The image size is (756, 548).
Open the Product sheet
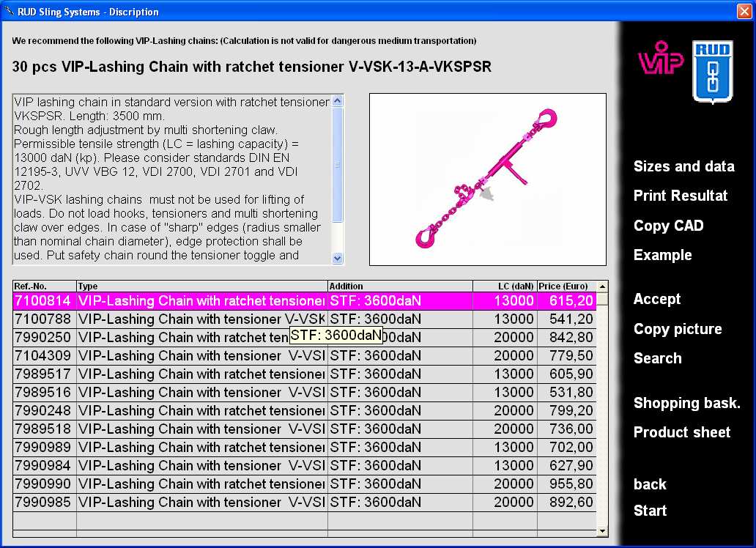point(682,432)
